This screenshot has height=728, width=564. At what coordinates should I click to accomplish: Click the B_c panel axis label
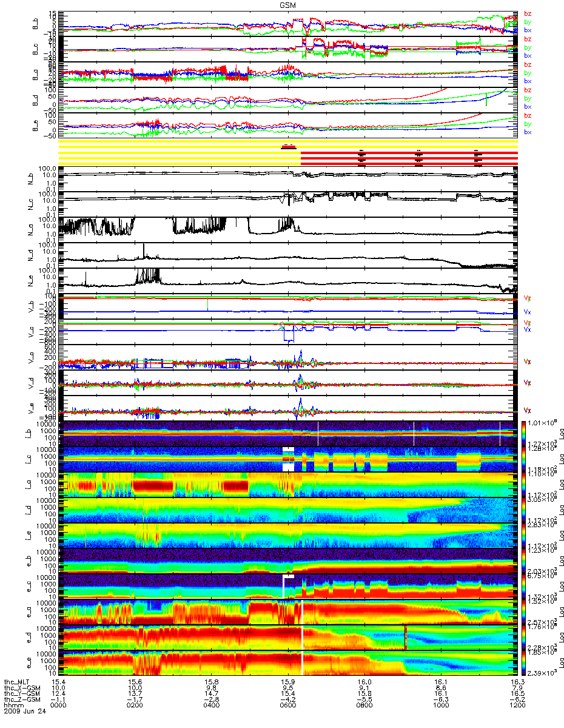(36, 49)
